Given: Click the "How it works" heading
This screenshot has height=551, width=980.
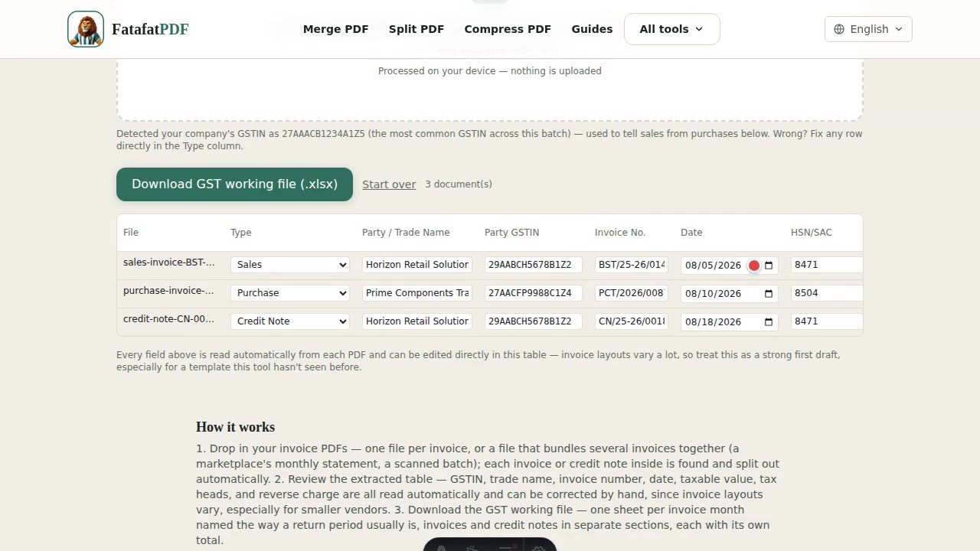Looking at the screenshot, I should click(x=235, y=427).
